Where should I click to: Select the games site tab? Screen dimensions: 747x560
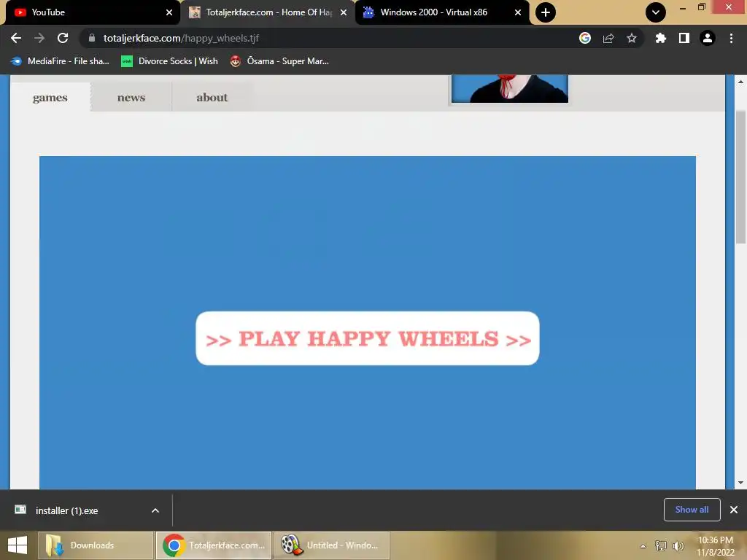[50, 97]
